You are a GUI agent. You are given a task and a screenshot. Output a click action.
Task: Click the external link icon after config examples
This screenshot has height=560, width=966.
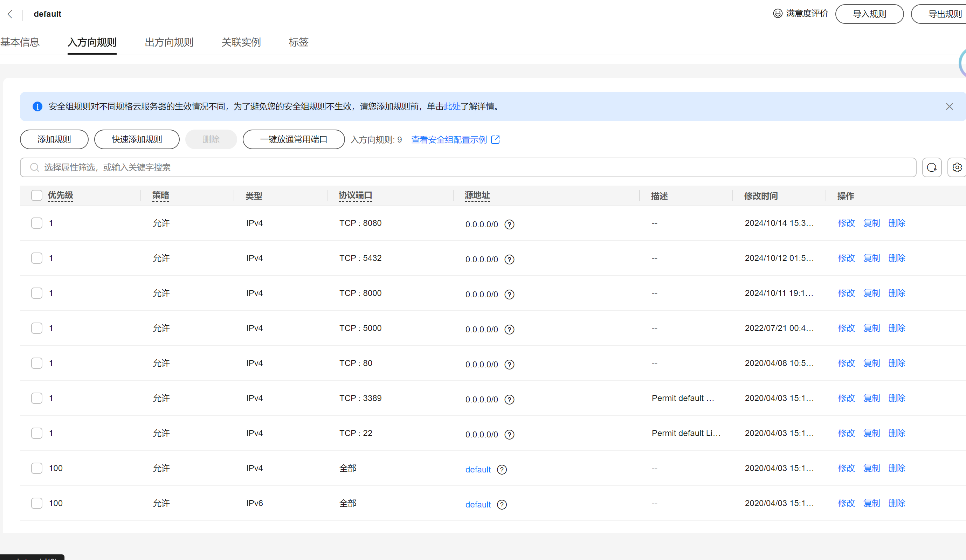(x=495, y=140)
